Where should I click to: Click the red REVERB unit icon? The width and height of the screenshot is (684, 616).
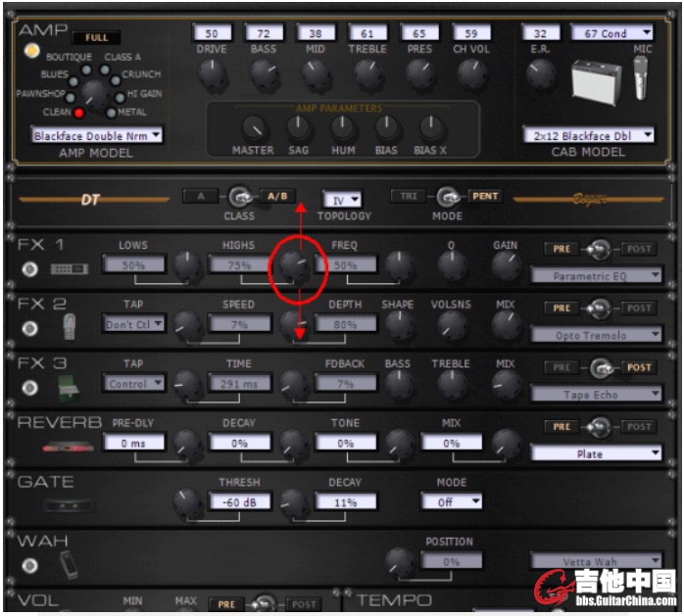coord(69,447)
